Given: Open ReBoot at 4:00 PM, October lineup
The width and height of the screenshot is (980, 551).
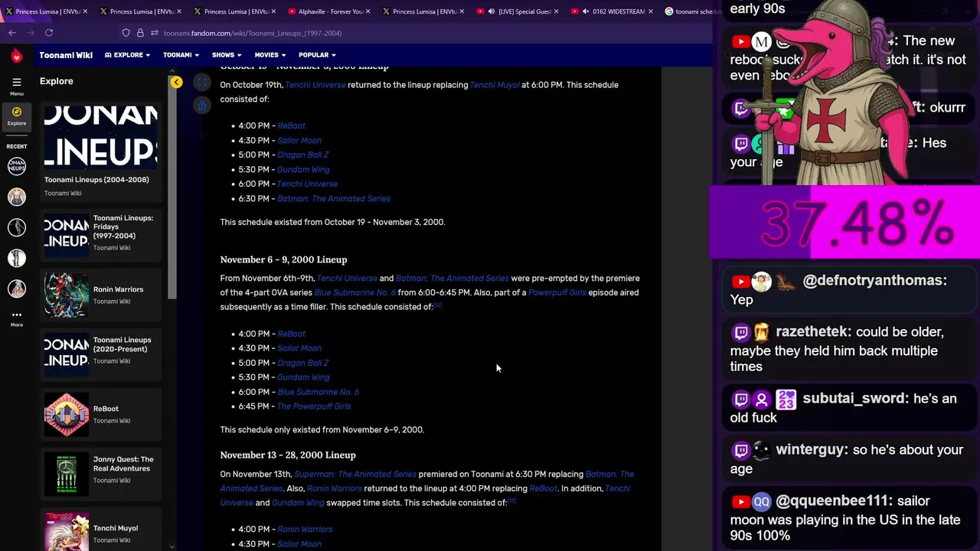Looking at the screenshot, I should pos(291,126).
